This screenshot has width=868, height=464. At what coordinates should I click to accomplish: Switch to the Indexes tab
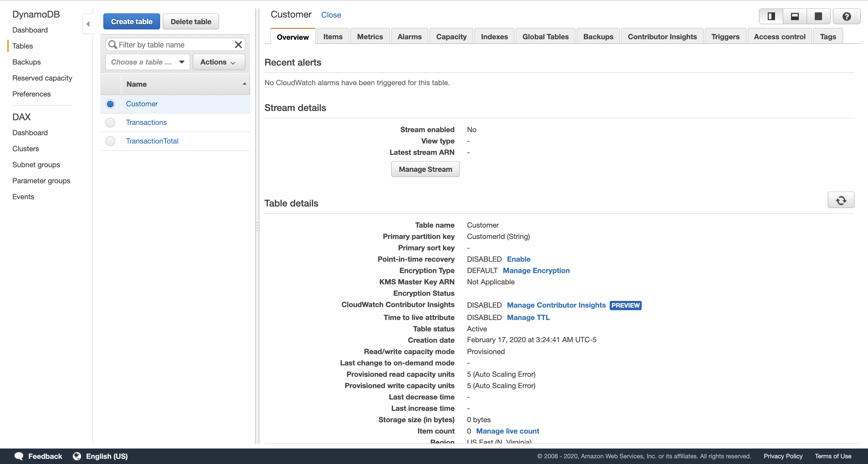[494, 37]
